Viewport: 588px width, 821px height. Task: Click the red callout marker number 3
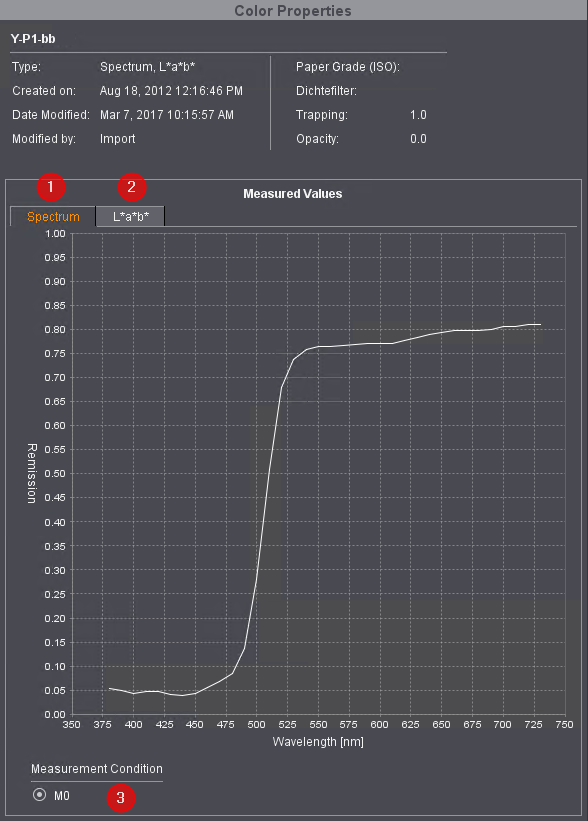point(121,797)
